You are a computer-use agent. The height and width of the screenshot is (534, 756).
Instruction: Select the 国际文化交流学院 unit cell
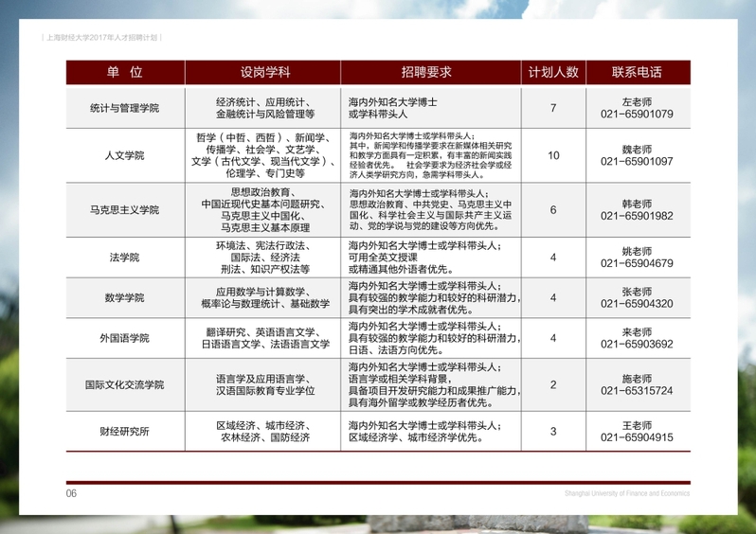124,384
